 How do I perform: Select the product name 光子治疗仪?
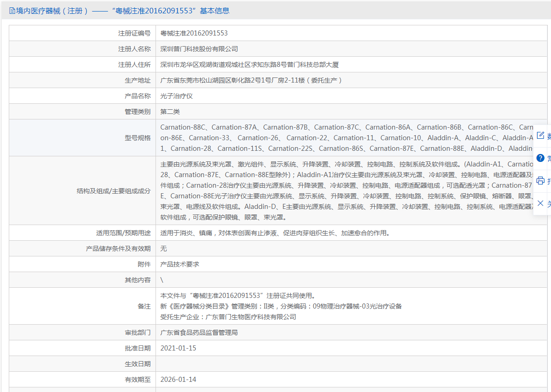click(176, 96)
